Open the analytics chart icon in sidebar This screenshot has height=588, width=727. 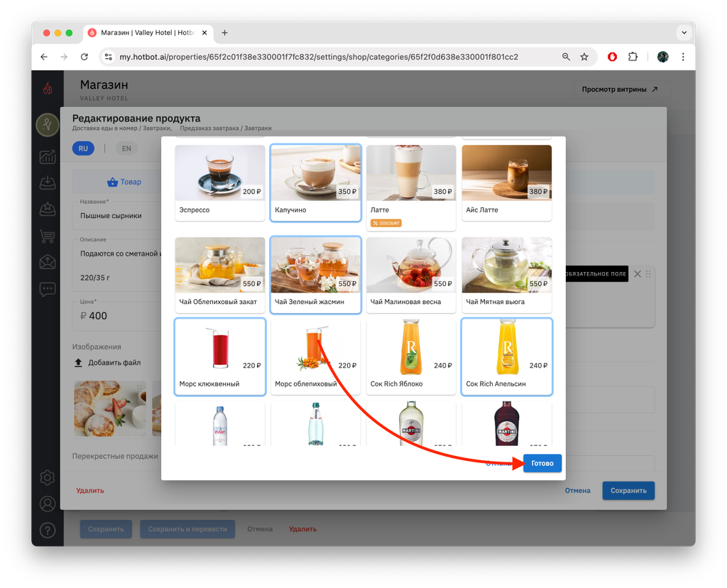click(48, 157)
